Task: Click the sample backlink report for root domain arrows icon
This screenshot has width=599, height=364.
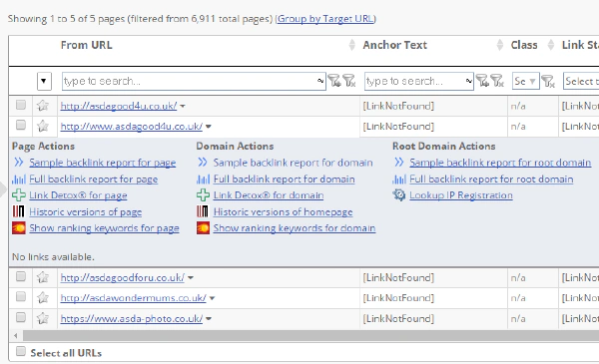Action: coord(398,163)
